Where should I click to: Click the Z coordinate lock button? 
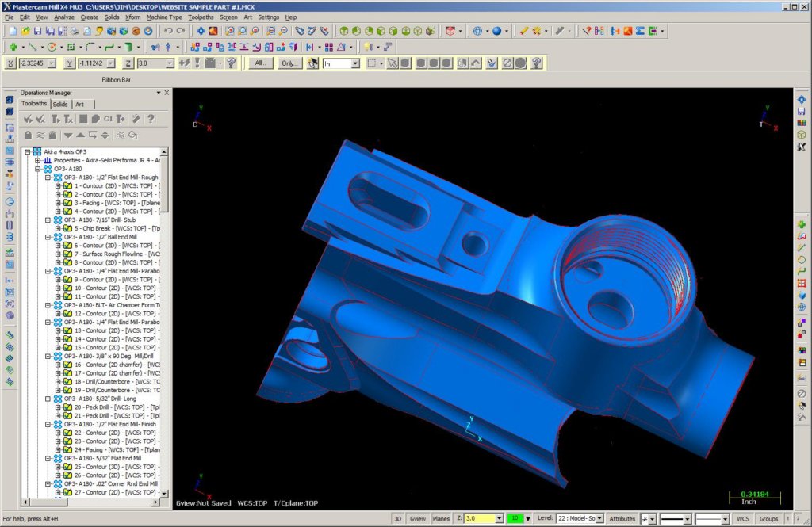(128, 63)
